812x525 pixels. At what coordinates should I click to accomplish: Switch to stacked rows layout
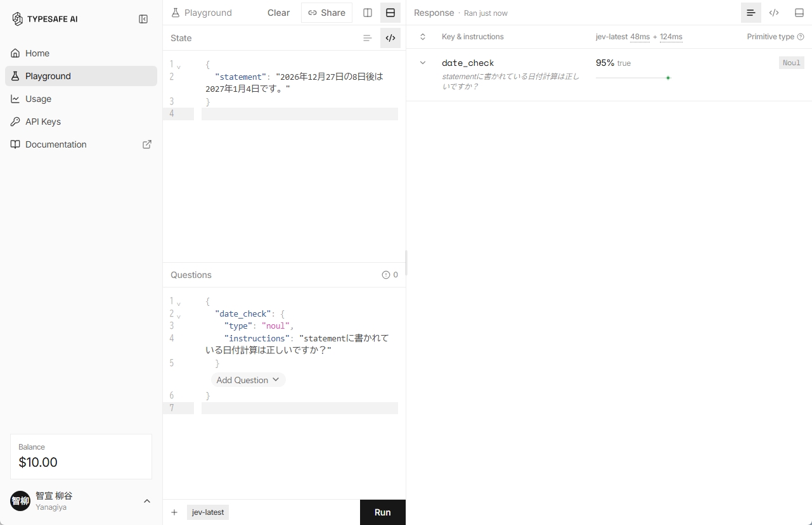pyautogui.click(x=390, y=13)
